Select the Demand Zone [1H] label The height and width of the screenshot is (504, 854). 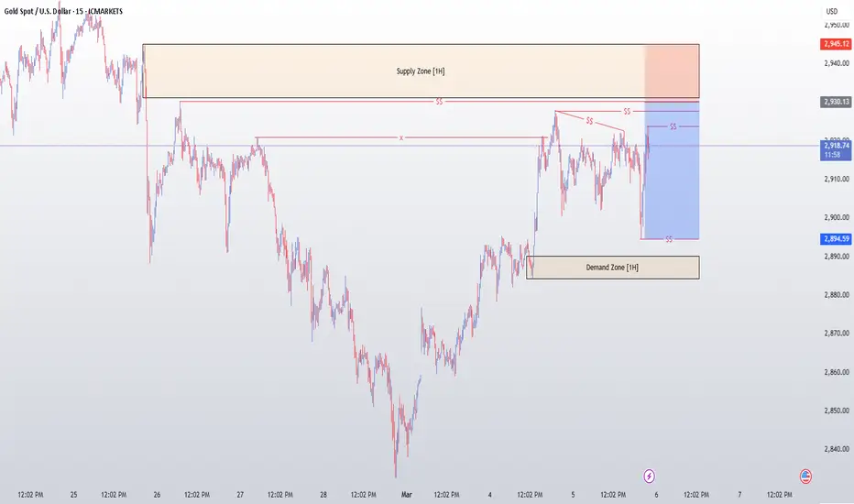click(612, 268)
